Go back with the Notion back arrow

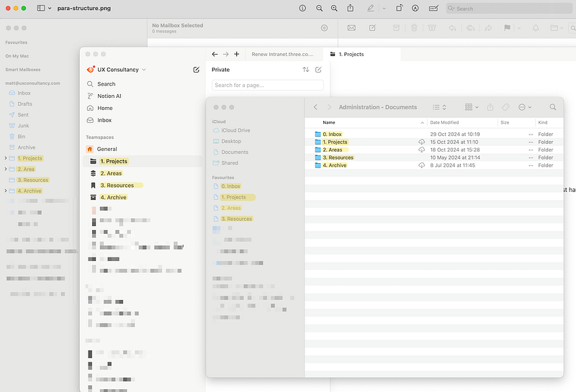tap(215, 55)
